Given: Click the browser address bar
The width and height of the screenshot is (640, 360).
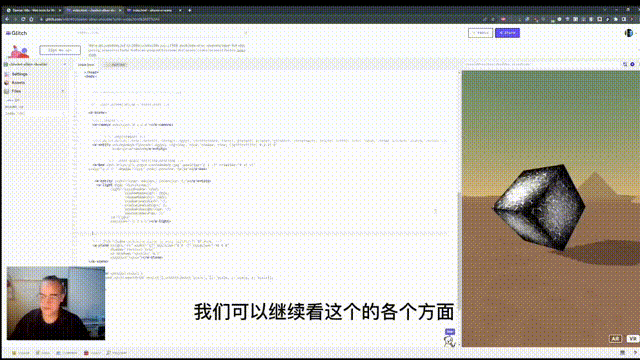Looking at the screenshot, I should point(261,19).
